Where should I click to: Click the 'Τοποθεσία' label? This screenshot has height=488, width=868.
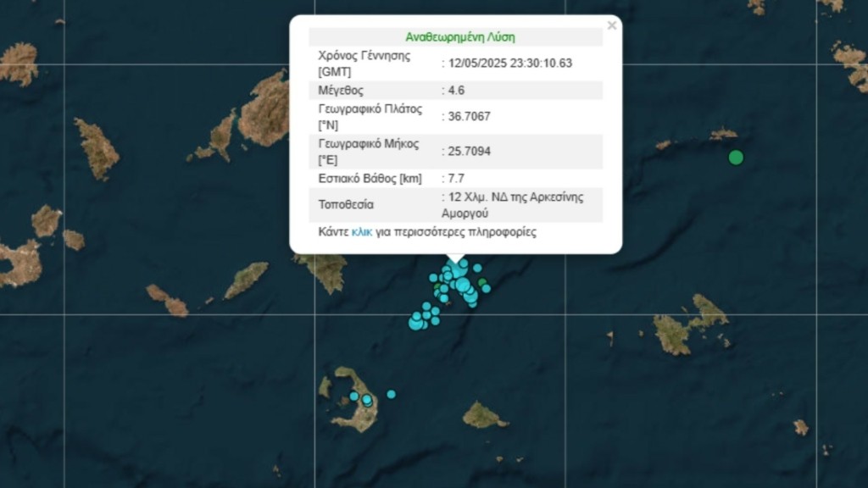[x=346, y=205]
